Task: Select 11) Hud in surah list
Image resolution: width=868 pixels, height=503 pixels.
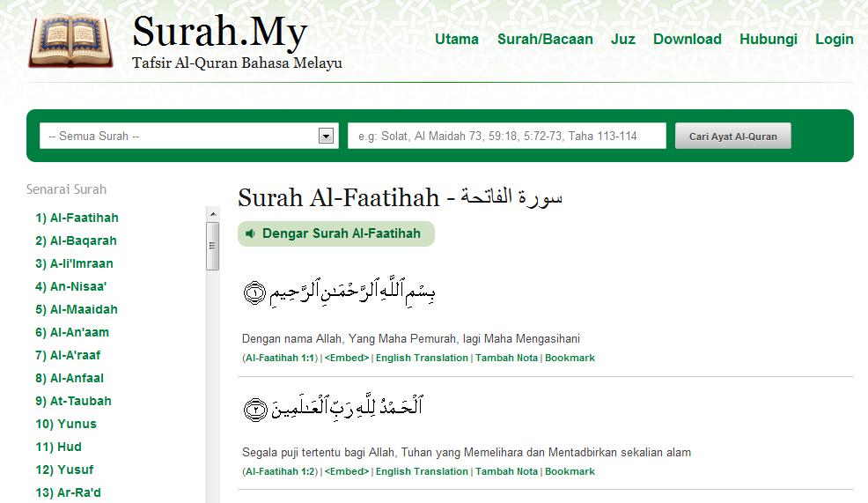Action: pos(59,447)
